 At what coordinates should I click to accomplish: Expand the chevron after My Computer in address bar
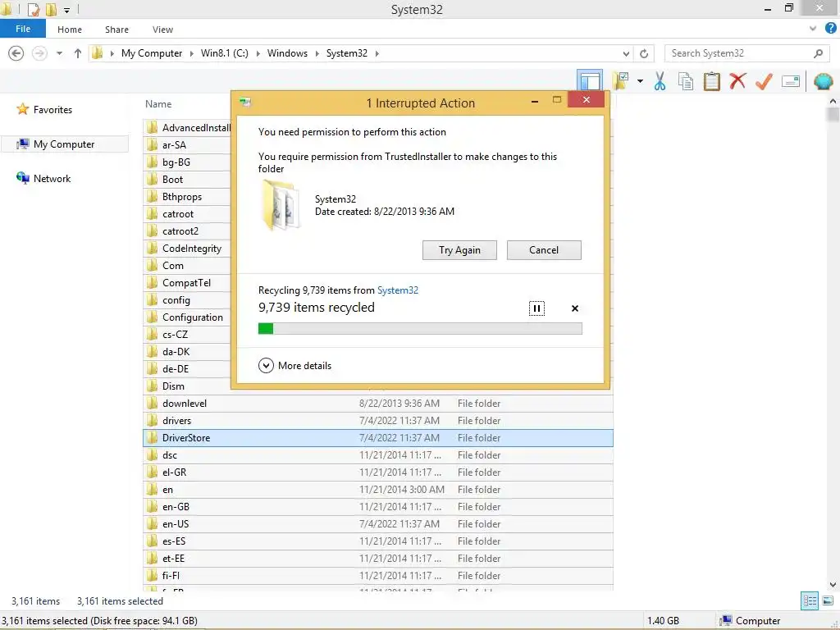pos(192,53)
